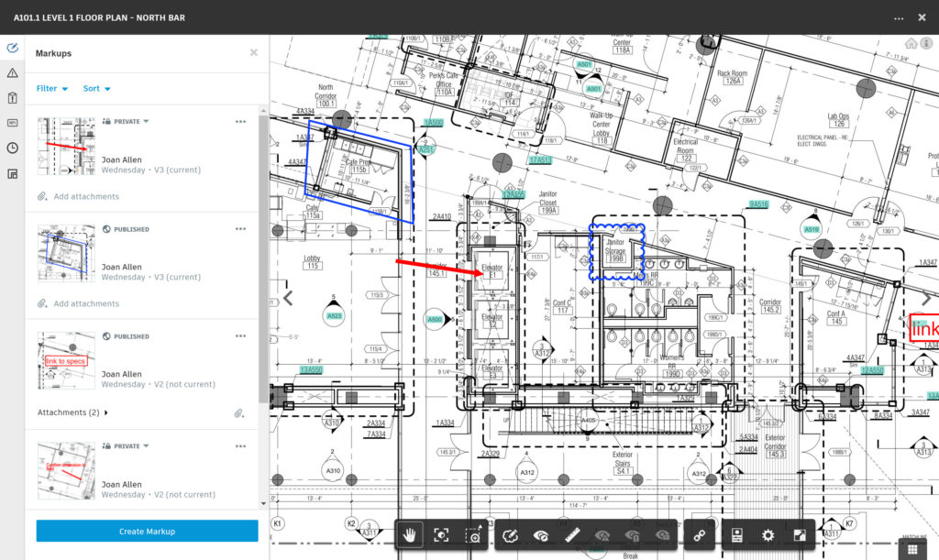Select the Pan tool in the bottom toolbar

click(x=410, y=535)
